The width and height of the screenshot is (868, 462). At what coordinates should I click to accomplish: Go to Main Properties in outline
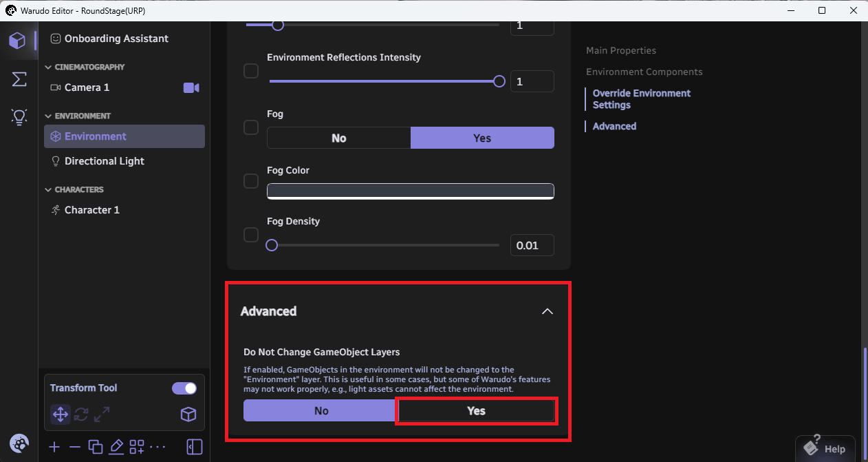[620, 50]
